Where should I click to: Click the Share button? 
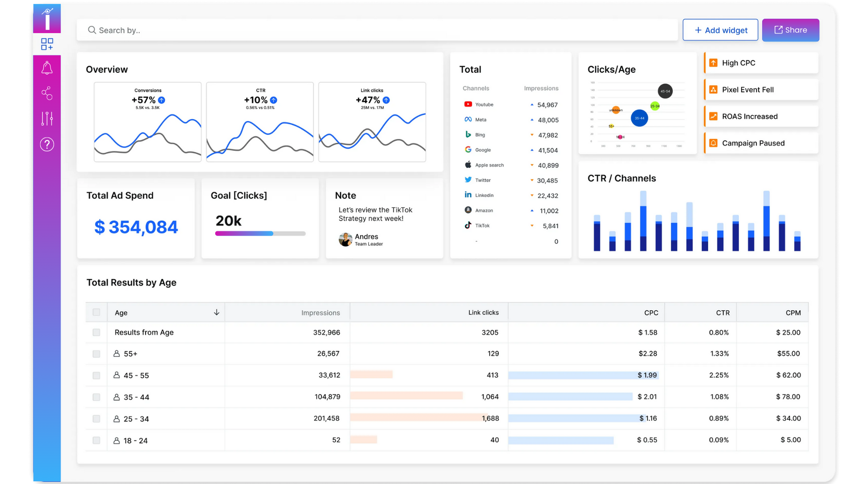click(x=790, y=30)
